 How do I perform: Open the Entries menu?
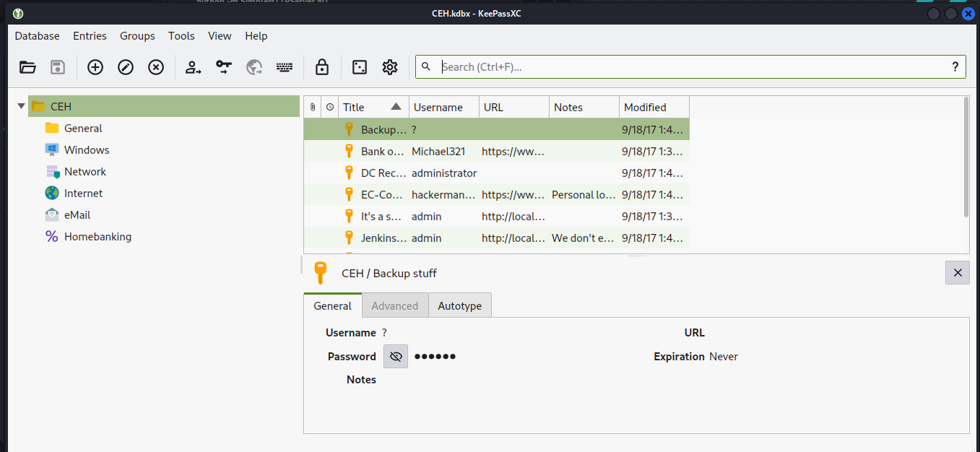[90, 35]
